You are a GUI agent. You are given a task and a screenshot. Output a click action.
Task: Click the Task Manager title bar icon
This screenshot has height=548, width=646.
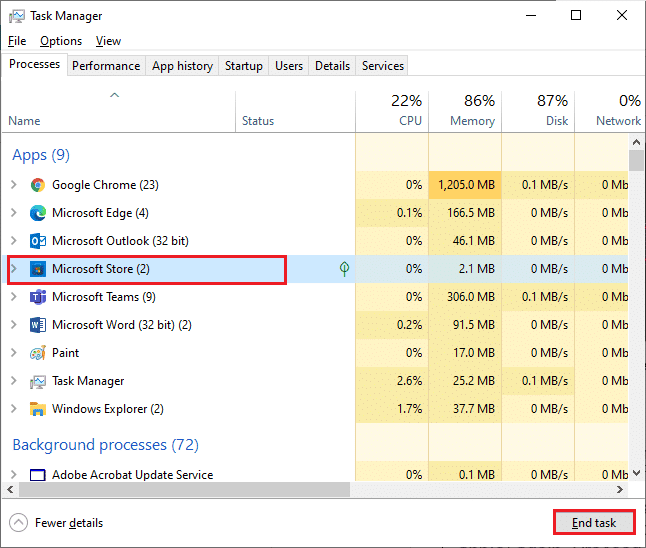coord(17,16)
